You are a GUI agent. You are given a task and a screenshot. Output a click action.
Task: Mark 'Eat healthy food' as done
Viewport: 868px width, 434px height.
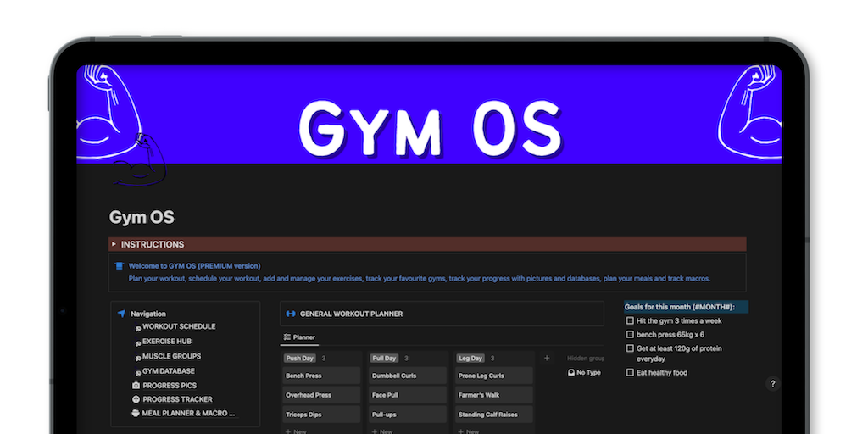tap(630, 373)
